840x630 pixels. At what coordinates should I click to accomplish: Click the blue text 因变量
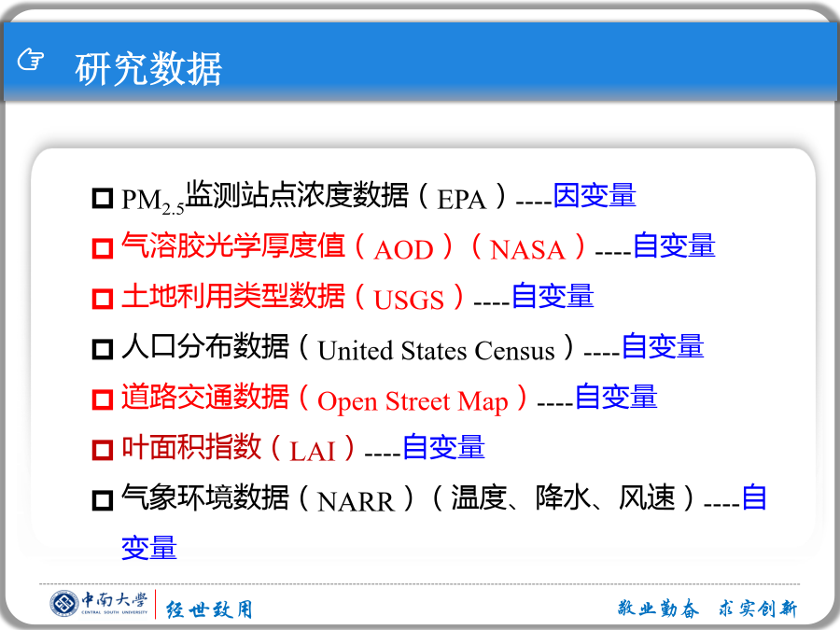pyautogui.click(x=595, y=195)
